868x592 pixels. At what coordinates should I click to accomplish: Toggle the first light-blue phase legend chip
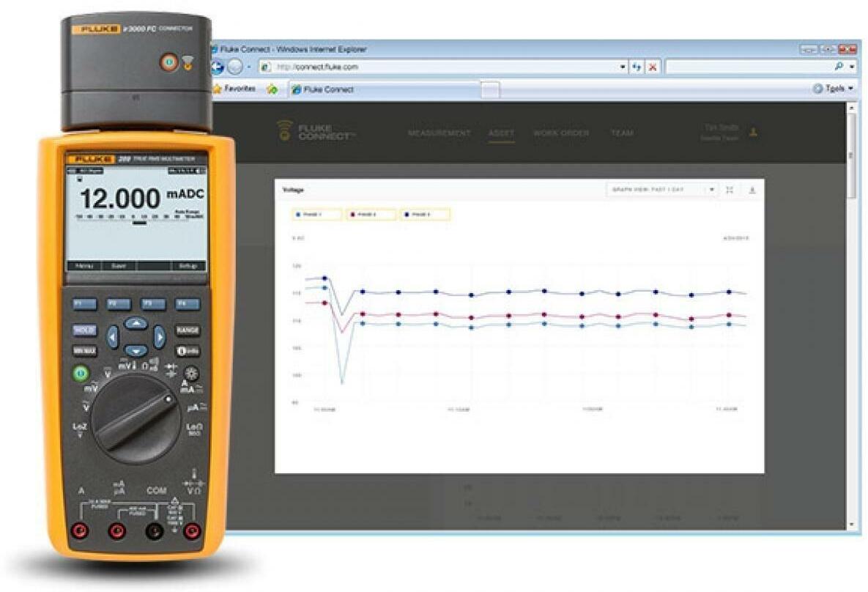316,215
